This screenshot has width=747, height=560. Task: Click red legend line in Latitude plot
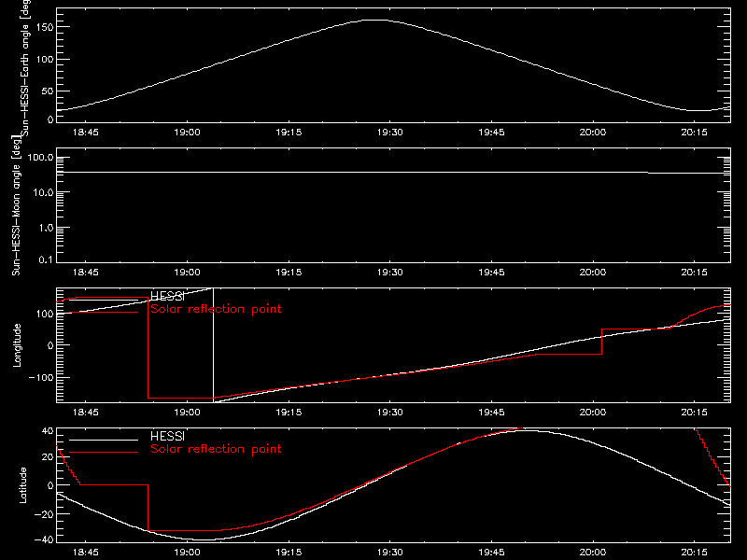pos(104,453)
